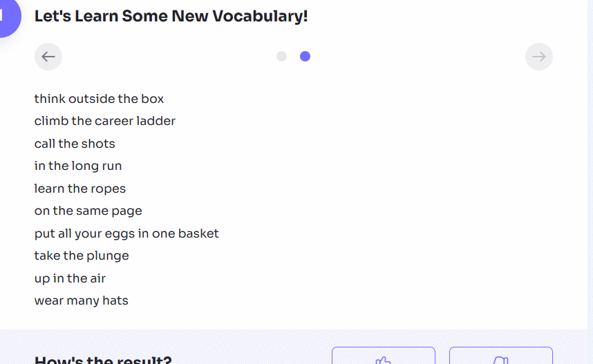Click the purple step badge at top left
The width and height of the screenshot is (593, 364).
click(x=8, y=17)
